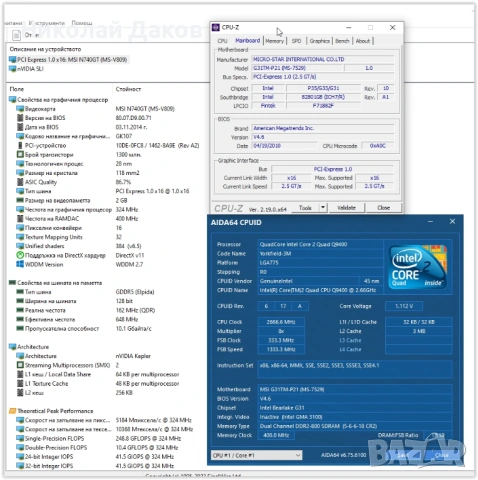Click the transistor count row icon
478x480 pixels.
click(20, 154)
